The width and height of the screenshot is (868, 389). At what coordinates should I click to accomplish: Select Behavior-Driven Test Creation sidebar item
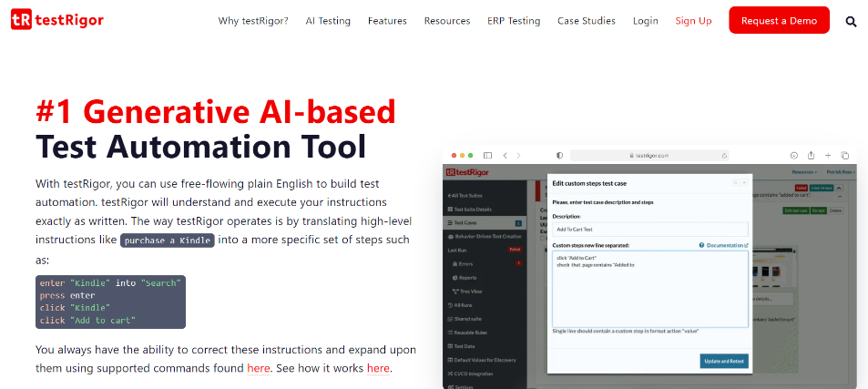(484, 236)
